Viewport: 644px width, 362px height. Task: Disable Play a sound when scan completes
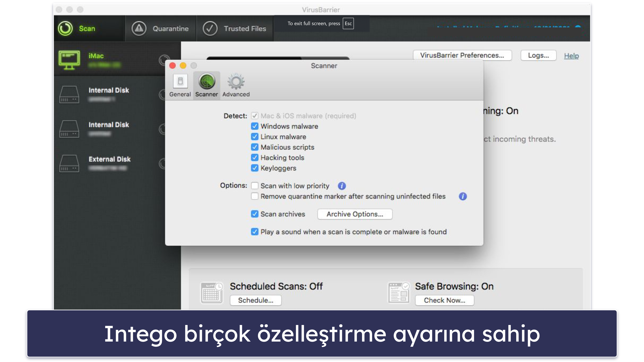coord(255,232)
